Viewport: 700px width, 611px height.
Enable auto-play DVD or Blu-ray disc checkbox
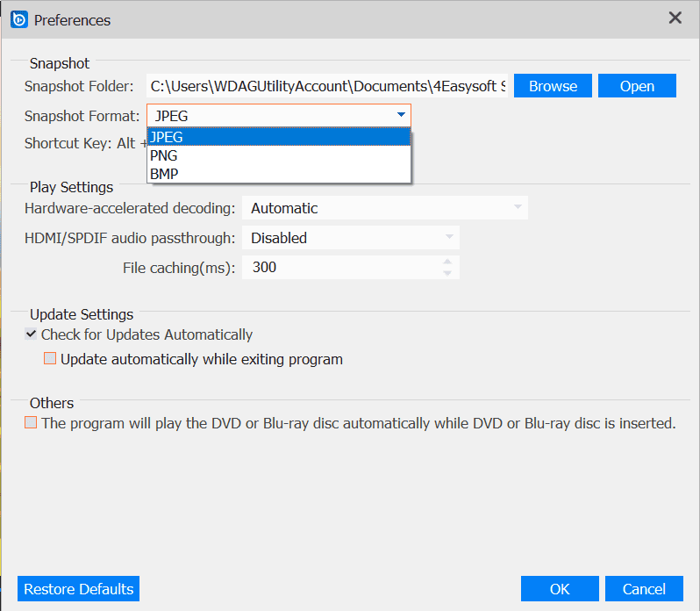point(32,423)
